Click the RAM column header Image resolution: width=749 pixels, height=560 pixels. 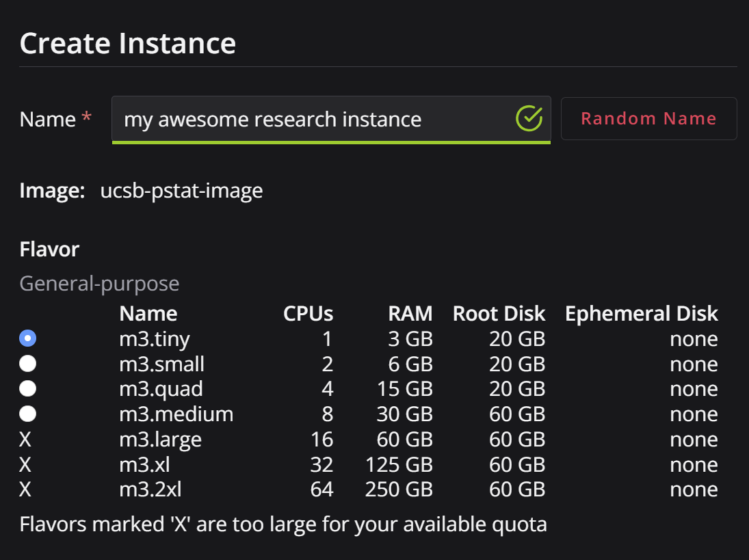click(410, 314)
